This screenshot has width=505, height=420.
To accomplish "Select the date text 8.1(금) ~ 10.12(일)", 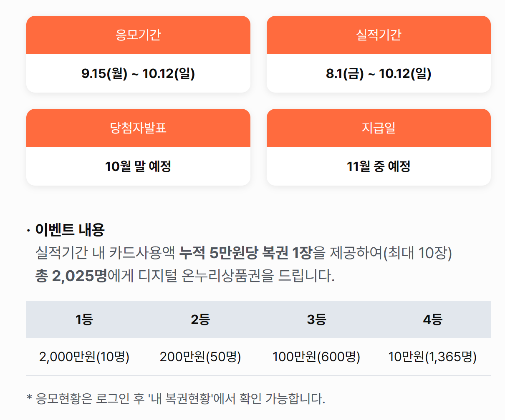I will point(379,74).
